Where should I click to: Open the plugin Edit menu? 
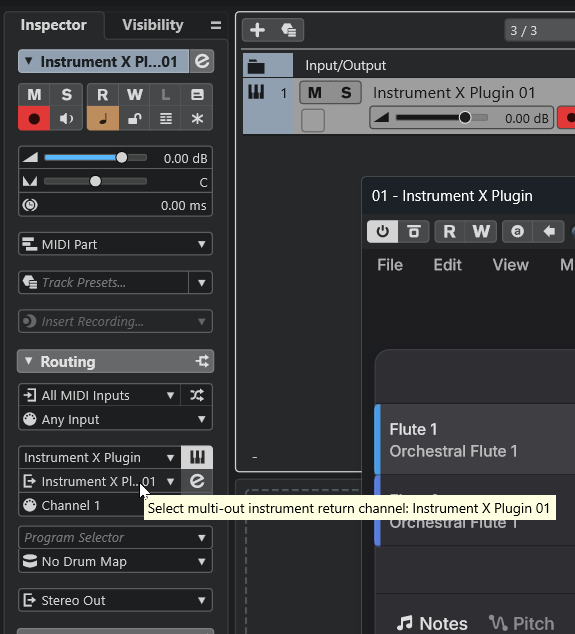click(448, 265)
